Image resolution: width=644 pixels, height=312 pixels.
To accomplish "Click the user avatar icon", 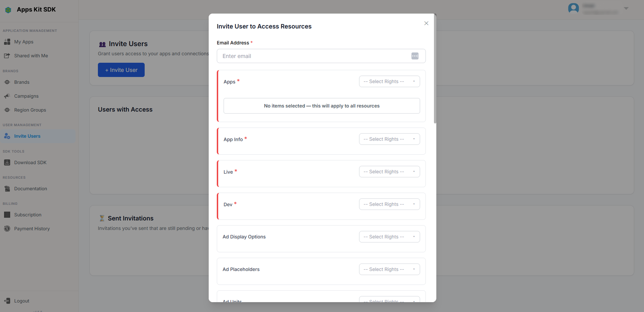I will [x=574, y=8].
